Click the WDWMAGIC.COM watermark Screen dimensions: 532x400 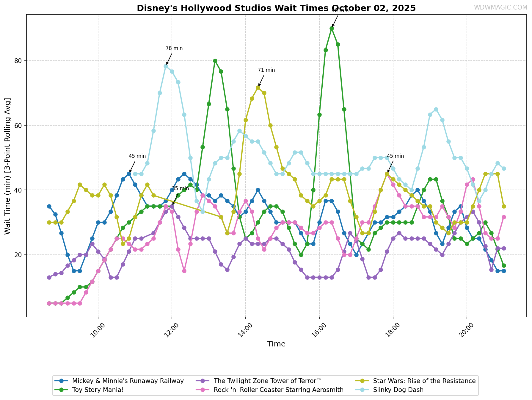pos(500,7)
